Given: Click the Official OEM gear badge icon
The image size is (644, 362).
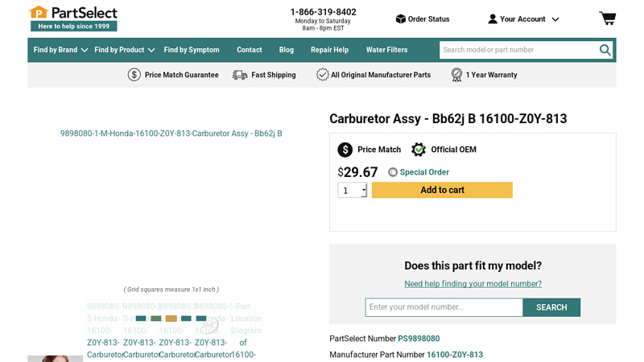Looking at the screenshot, I should 419,150.
